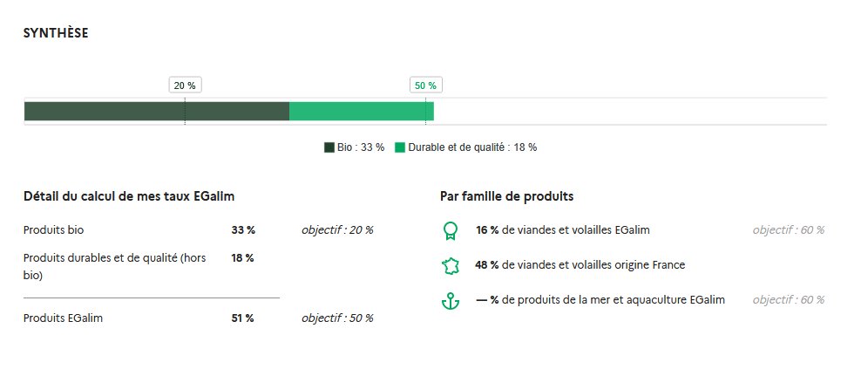The width and height of the screenshot is (868, 383).
Task: Click the 50 % objective marker label
Action: 425,85
